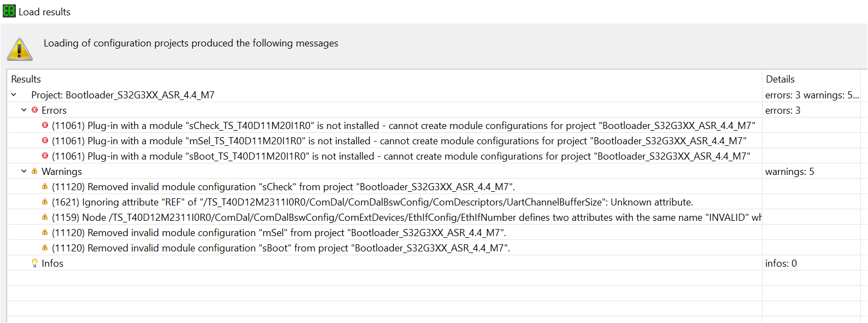Click the EB tresos icon in the title bar
This screenshot has height=323, width=868.
point(9,11)
